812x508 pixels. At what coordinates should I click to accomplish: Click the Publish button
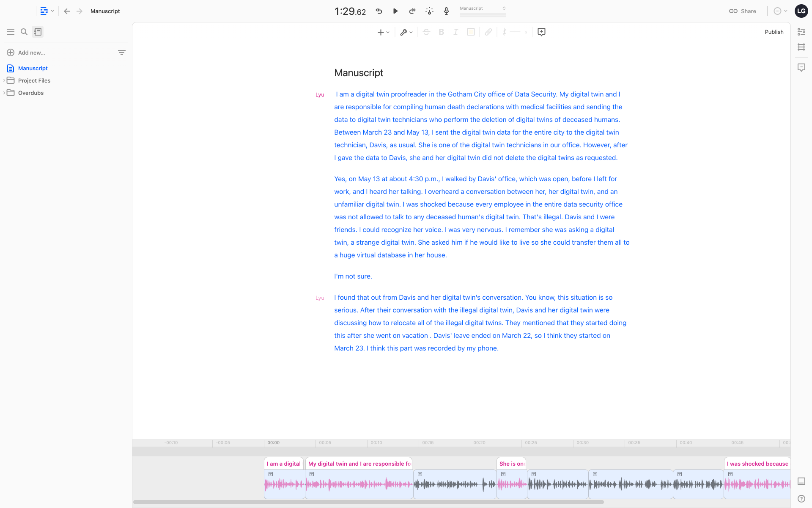(774, 32)
